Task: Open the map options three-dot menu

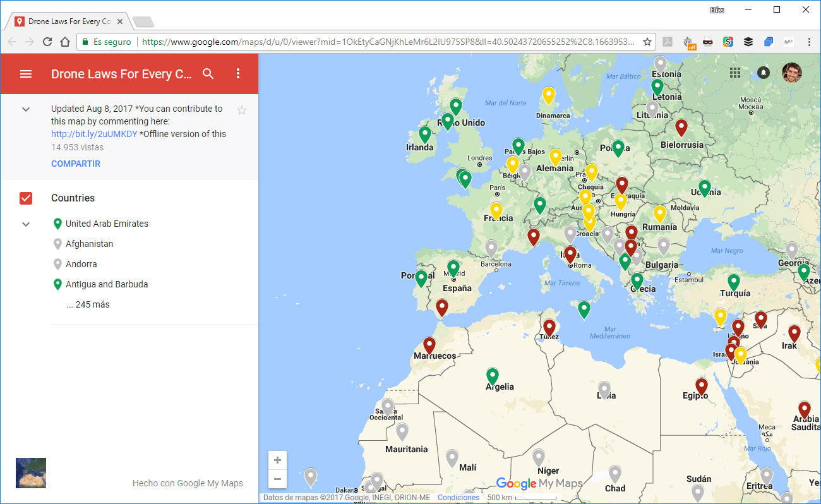Action: click(238, 74)
